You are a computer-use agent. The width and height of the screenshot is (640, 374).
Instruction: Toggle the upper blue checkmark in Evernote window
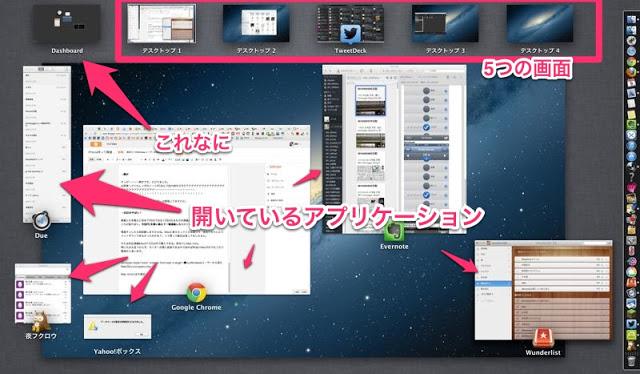(x=426, y=127)
